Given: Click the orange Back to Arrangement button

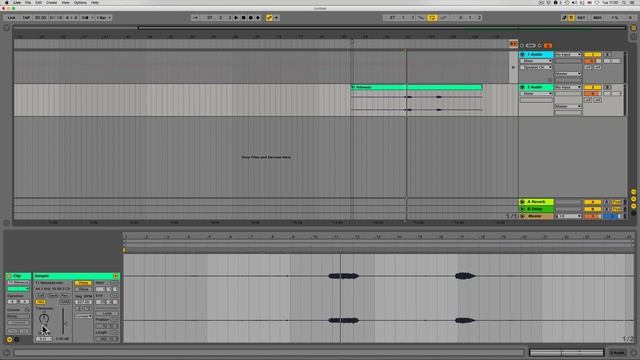Looking at the screenshot, I should coord(513,44).
